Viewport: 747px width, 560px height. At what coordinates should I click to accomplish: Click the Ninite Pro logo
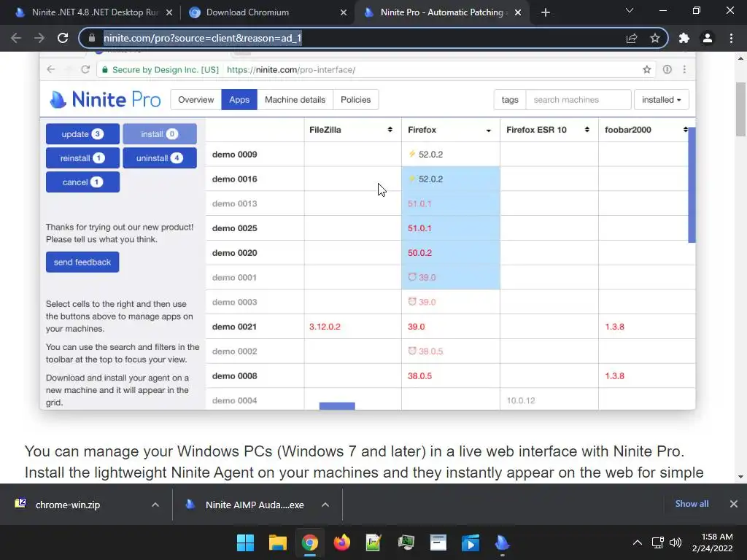(105, 99)
